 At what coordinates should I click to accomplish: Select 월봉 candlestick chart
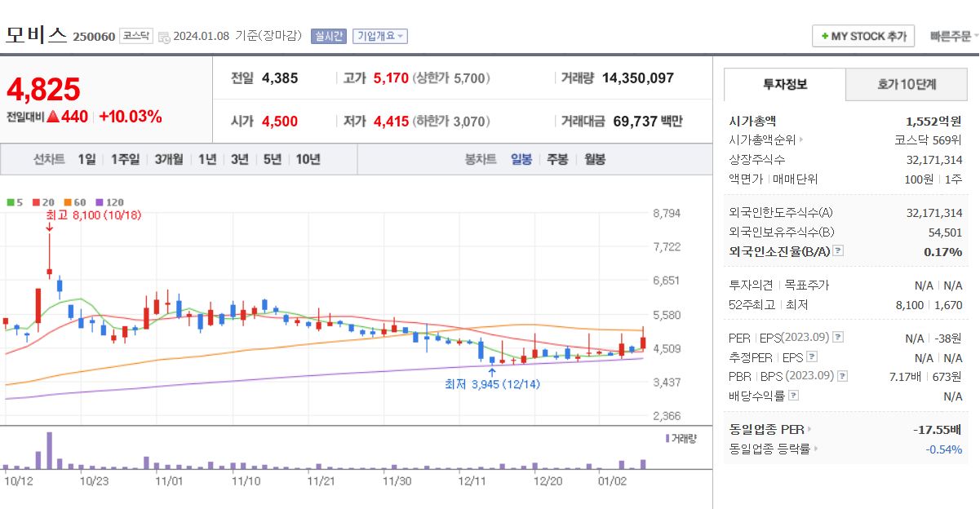pos(595,159)
